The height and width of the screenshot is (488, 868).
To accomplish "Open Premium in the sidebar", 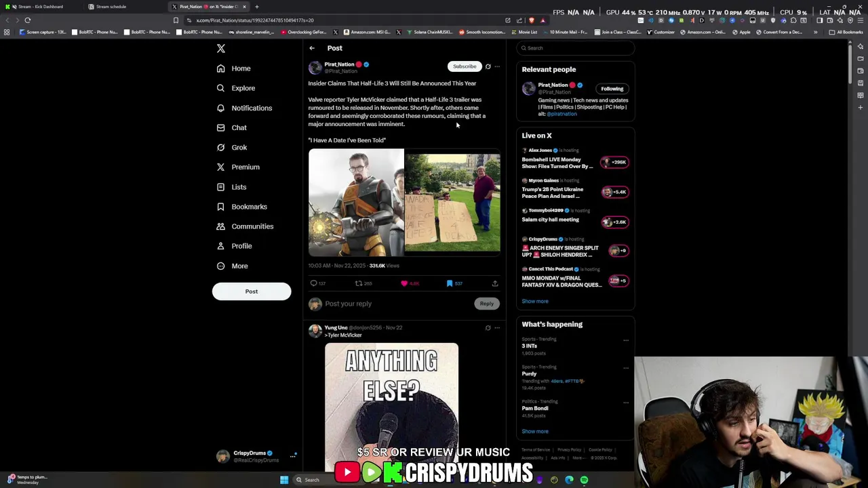I will (x=237, y=167).
